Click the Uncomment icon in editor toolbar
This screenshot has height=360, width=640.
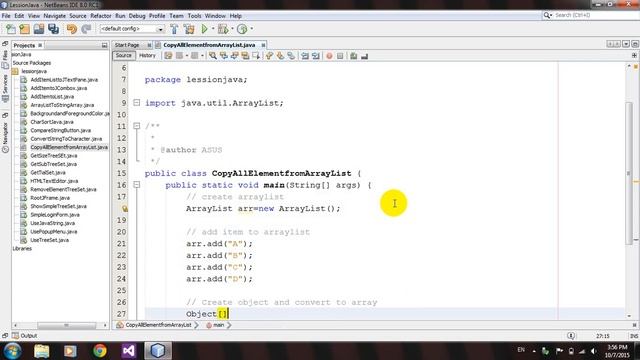pos(364,56)
